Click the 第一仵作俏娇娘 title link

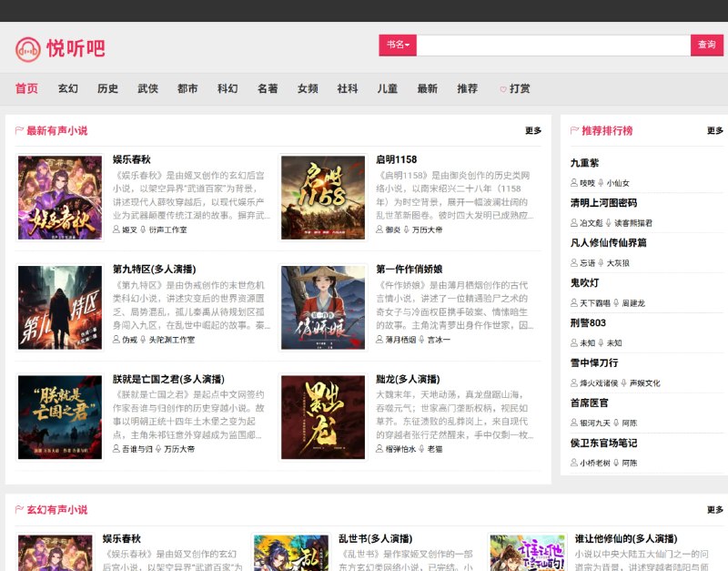(409, 269)
